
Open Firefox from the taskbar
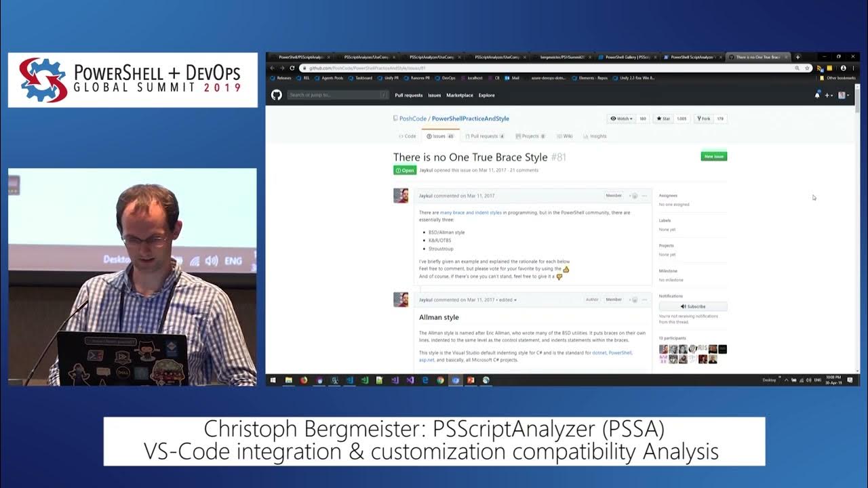tap(304, 380)
